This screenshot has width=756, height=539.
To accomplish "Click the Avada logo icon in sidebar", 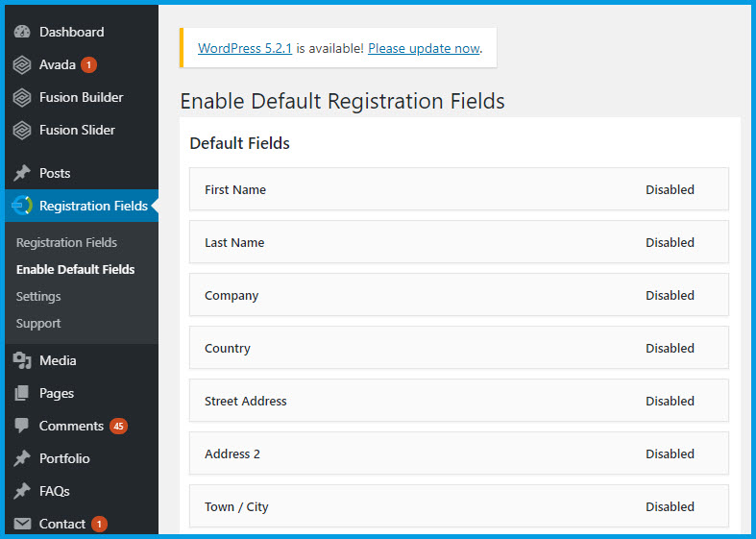I will pyautogui.click(x=22, y=64).
